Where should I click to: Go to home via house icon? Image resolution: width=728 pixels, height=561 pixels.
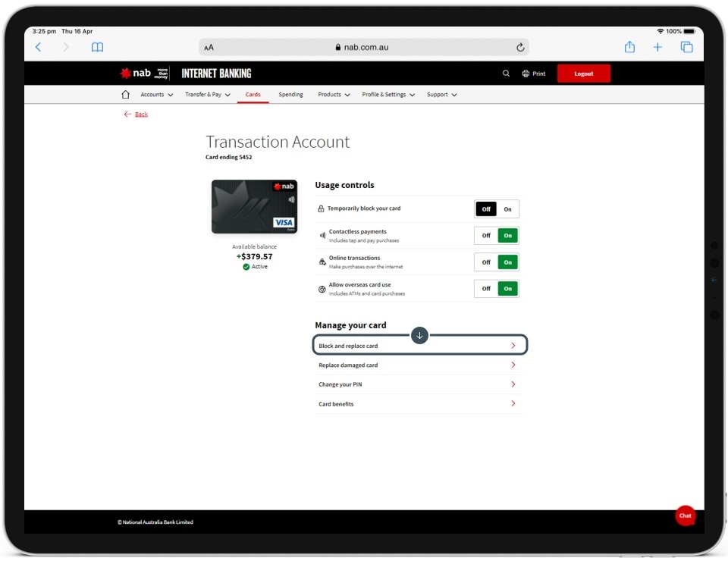(x=126, y=95)
